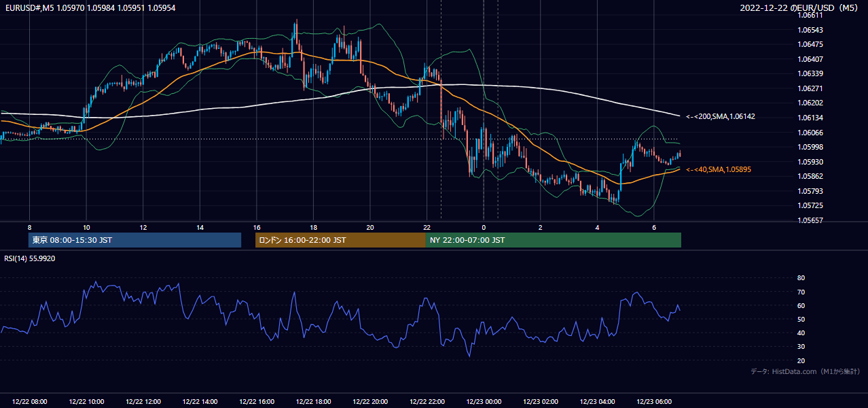Click price axis label 1.06066
The image size is (868, 408).
pyautogui.click(x=811, y=133)
